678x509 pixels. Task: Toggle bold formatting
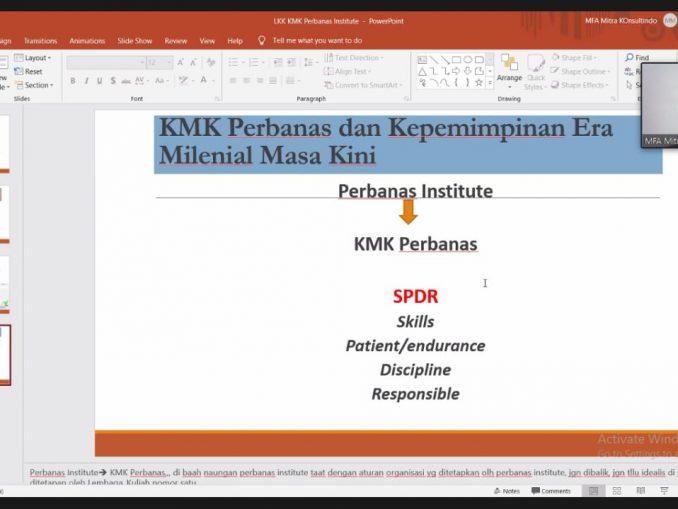(73, 80)
